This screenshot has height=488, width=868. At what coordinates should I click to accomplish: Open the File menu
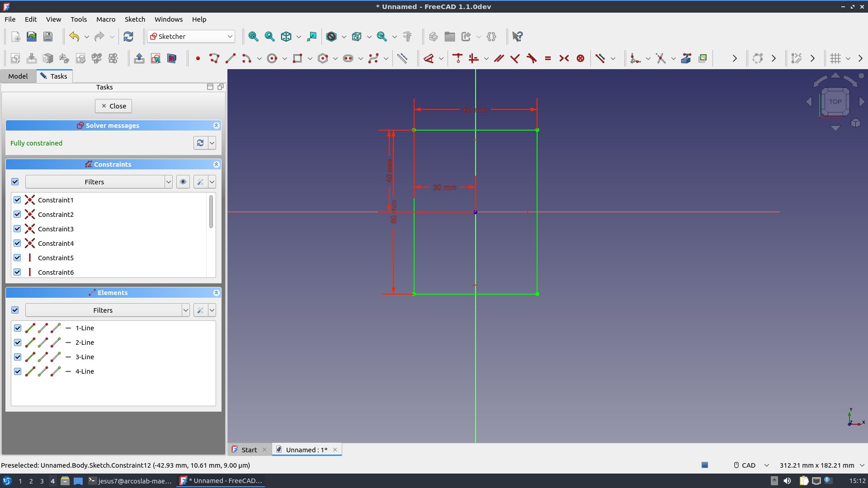10,19
